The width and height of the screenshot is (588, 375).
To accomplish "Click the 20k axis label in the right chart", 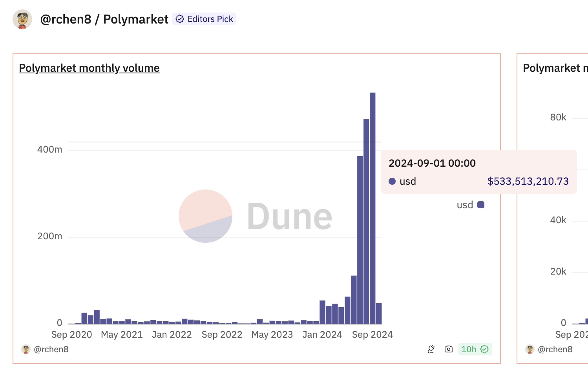I will coord(558,271).
